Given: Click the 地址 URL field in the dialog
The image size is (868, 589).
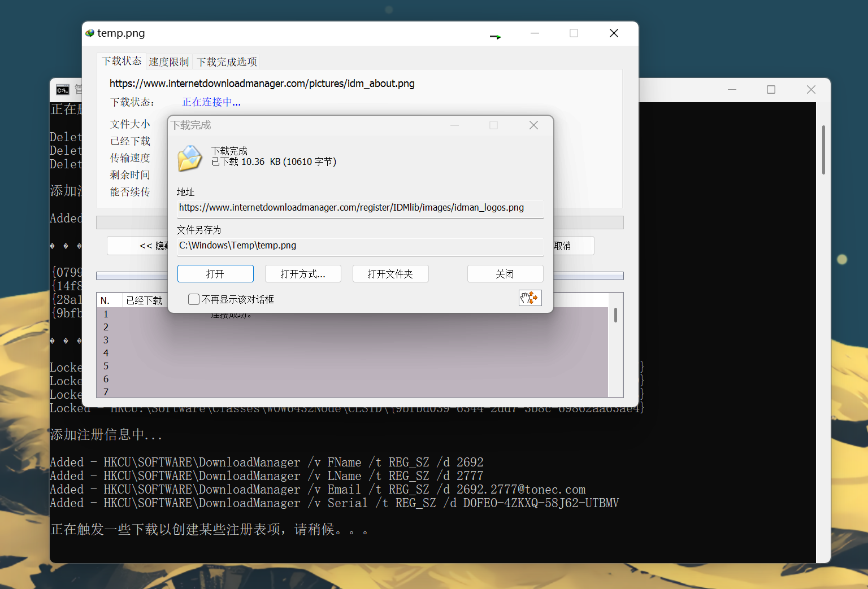Looking at the screenshot, I should pyautogui.click(x=359, y=208).
